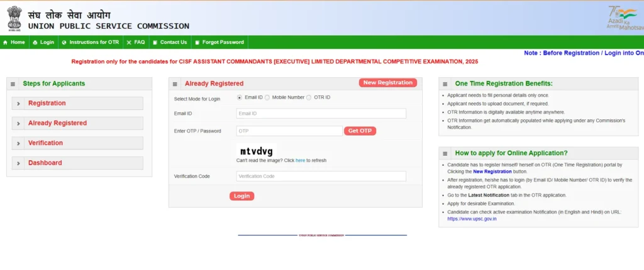This screenshot has height=270, width=644.
Task: Open the https://www.upsc.gov.in link
Action: (472, 219)
